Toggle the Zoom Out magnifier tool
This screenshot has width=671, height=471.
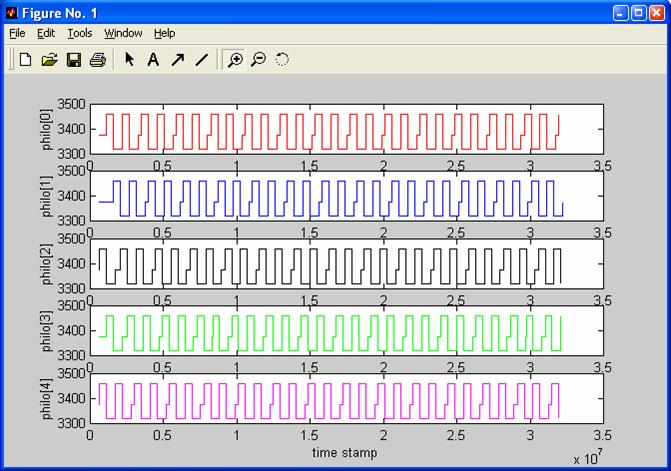259,60
